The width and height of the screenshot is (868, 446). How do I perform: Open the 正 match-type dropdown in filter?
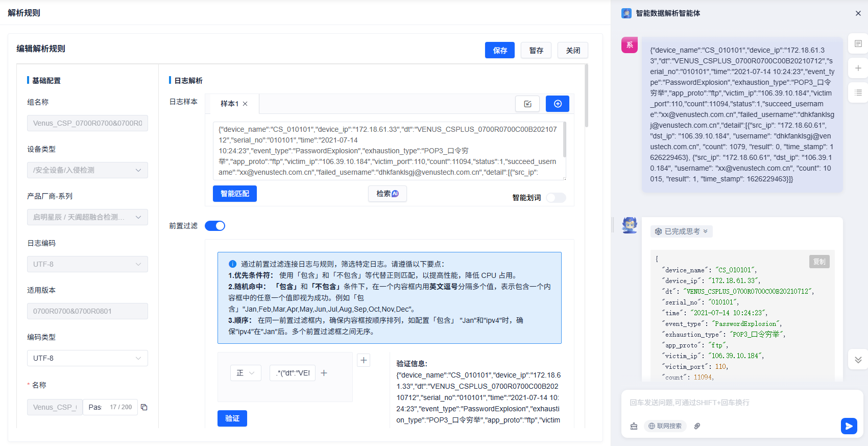pos(246,373)
